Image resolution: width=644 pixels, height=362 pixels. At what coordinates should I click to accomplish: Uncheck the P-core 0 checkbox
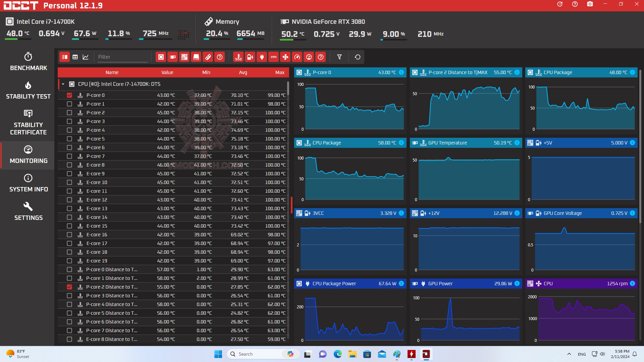click(x=69, y=95)
